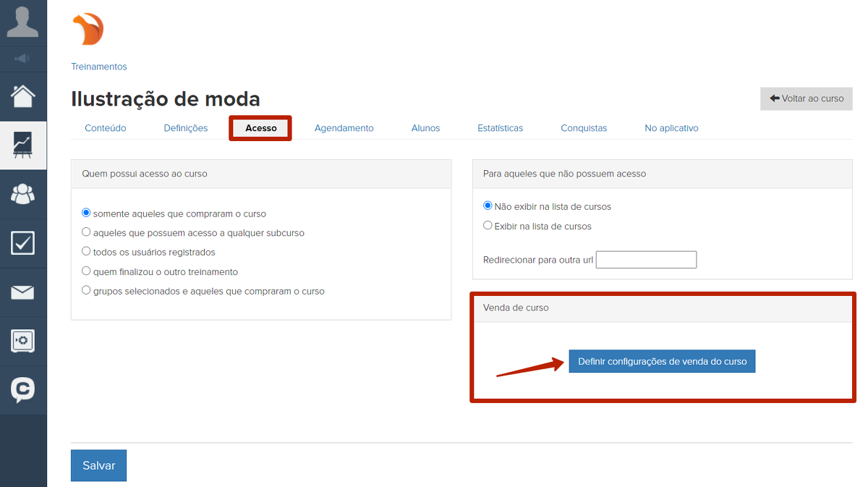Open the users group icon
The width and height of the screenshot is (868, 487).
tap(22, 194)
